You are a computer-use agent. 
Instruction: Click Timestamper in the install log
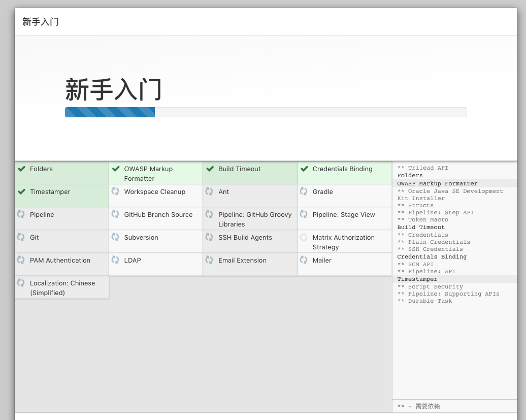[417, 279]
